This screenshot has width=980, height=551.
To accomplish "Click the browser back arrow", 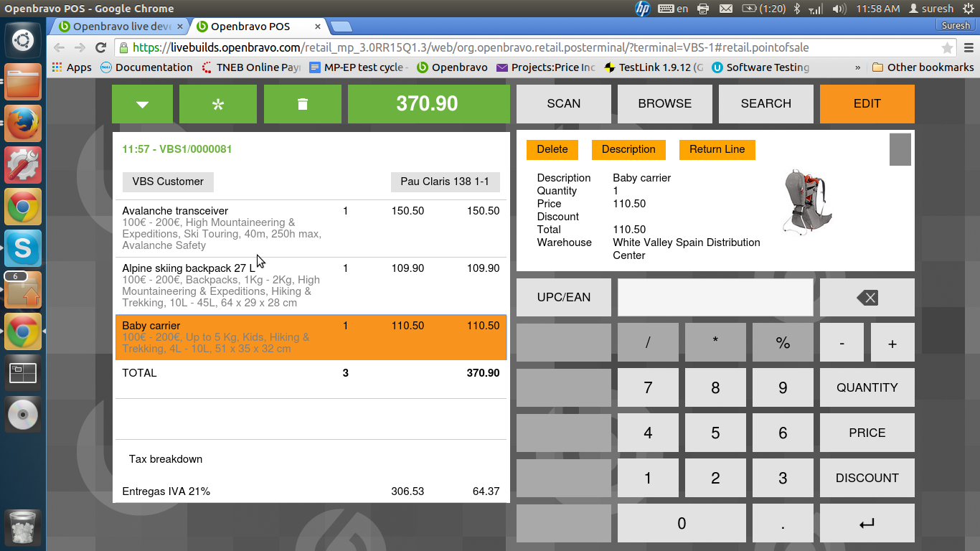I will click(59, 48).
